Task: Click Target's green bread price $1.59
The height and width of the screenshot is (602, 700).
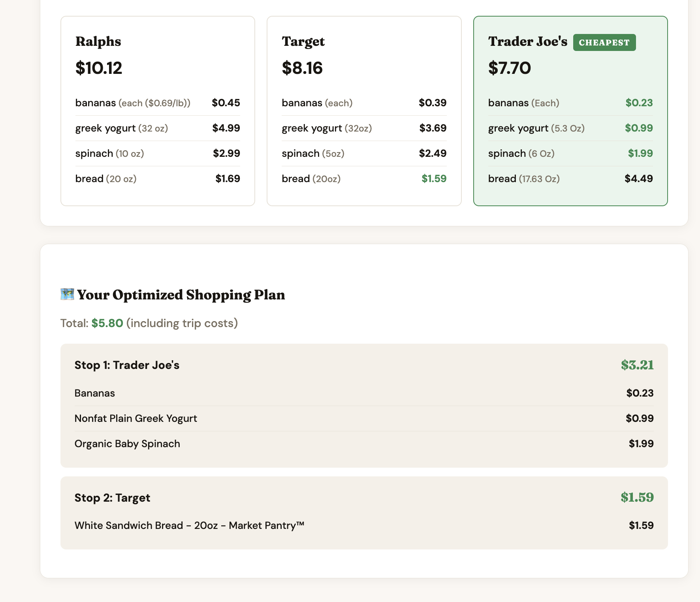Action: 434,179
